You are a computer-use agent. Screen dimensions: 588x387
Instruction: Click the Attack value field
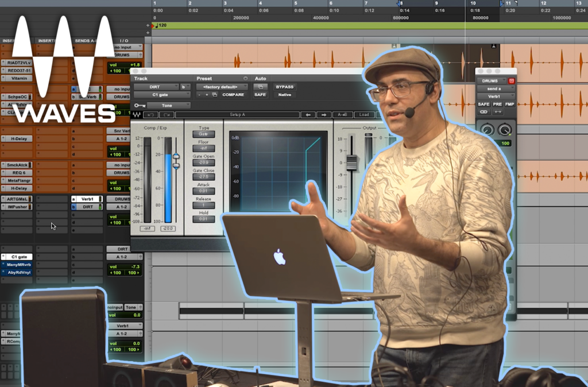pos(204,191)
